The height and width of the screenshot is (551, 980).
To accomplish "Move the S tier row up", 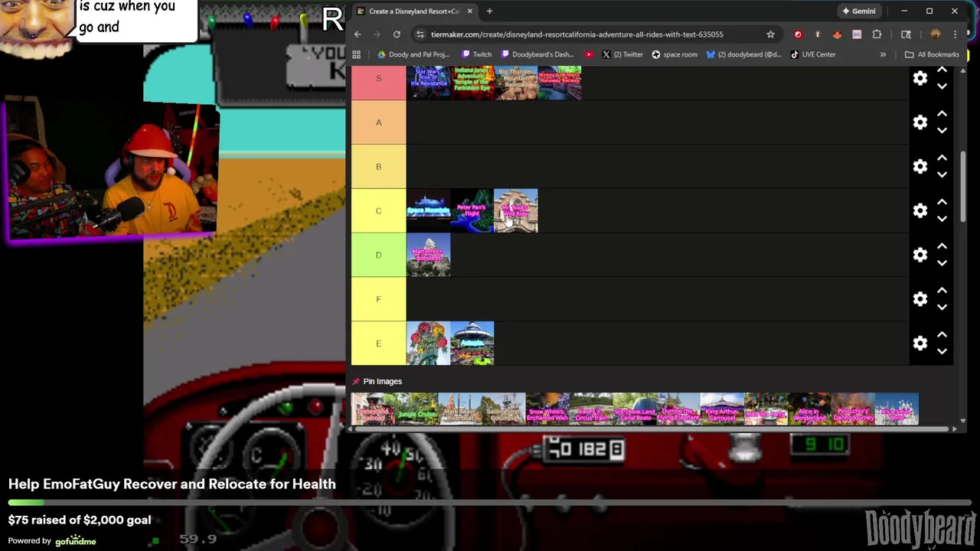I will pos(942,70).
